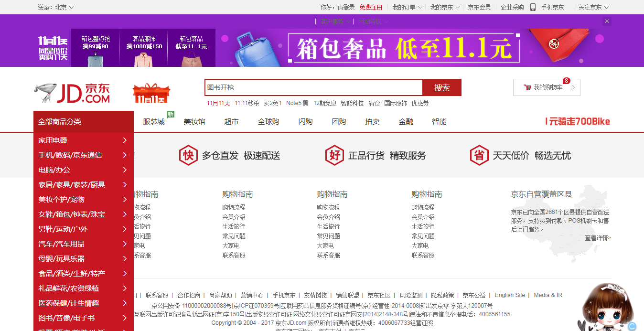The width and height of the screenshot is (644, 331).
Task: Click Note5黑 hot search link
Action: (297, 103)
